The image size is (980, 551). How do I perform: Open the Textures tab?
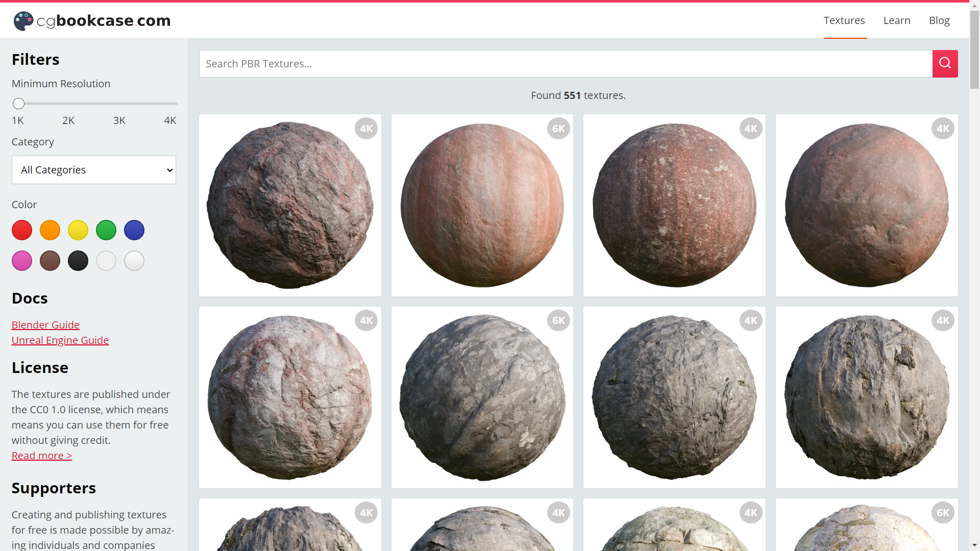pyautogui.click(x=844, y=20)
